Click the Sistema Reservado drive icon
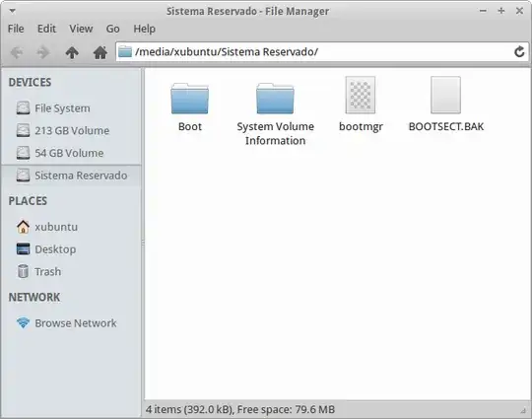Viewport: 532px width, 419px height. pyautogui.click(x=23, y=175)
